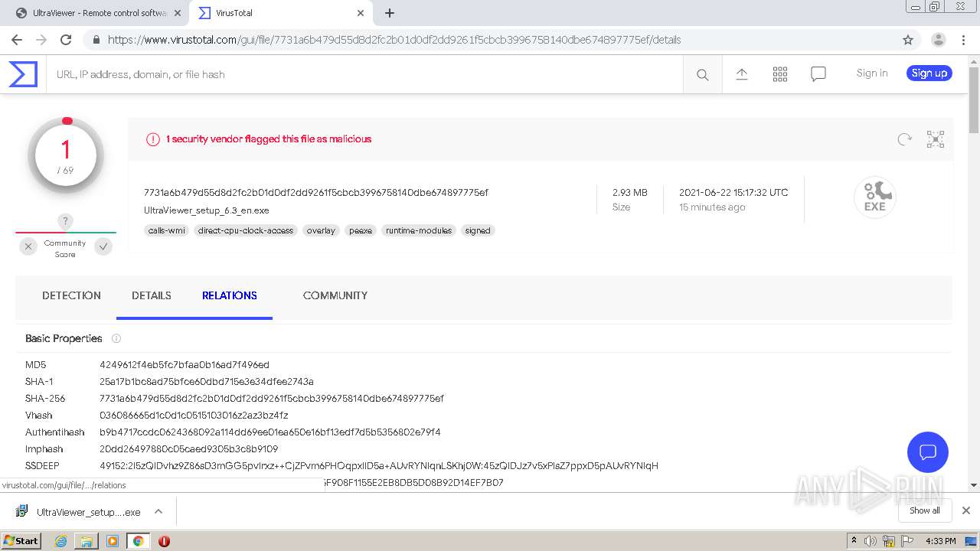Click the upload file icon

[x=742, y=74]
